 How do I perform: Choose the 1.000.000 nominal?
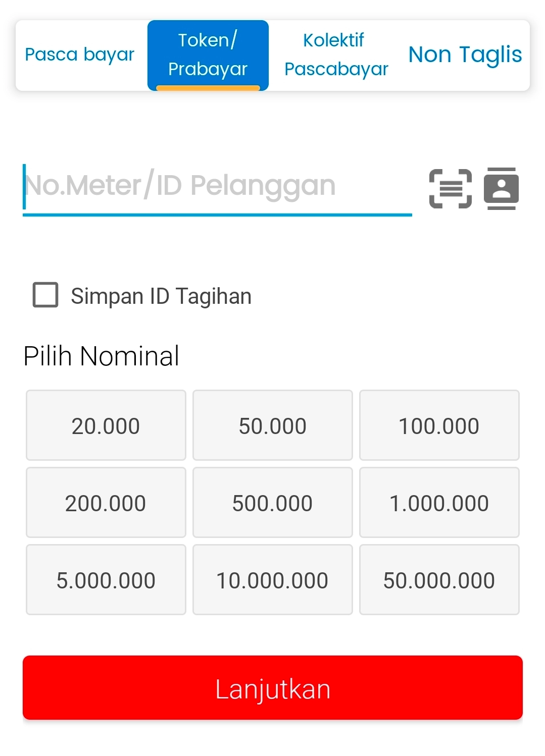[x=439, y=502]
